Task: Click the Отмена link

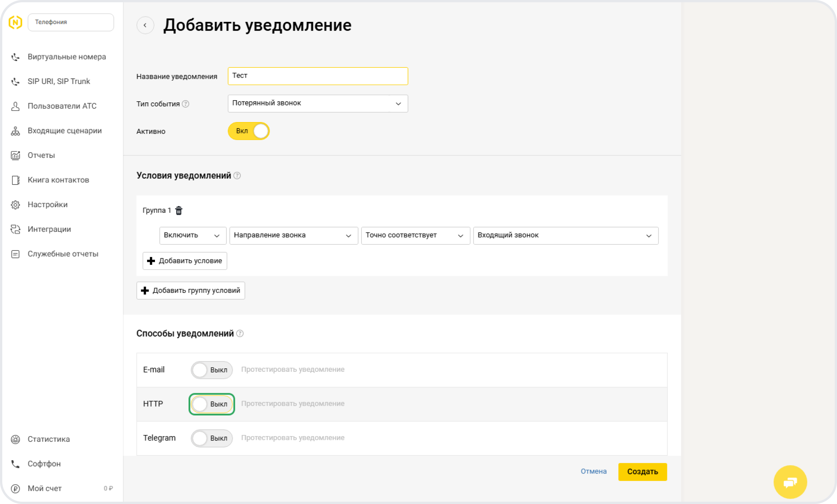Action: [593, 472]
